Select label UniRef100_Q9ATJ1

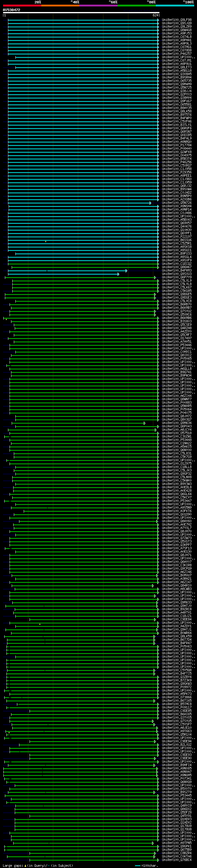[x=177, y=629]
